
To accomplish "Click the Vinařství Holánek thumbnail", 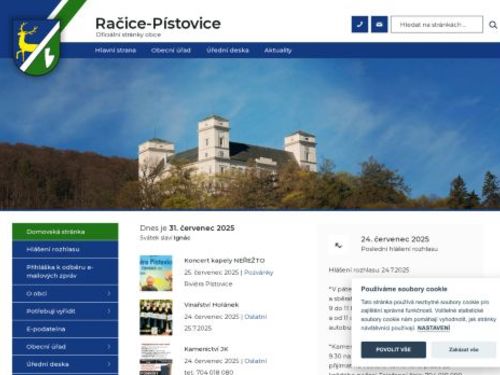I will pyautogui.click(x=156, y=317).
